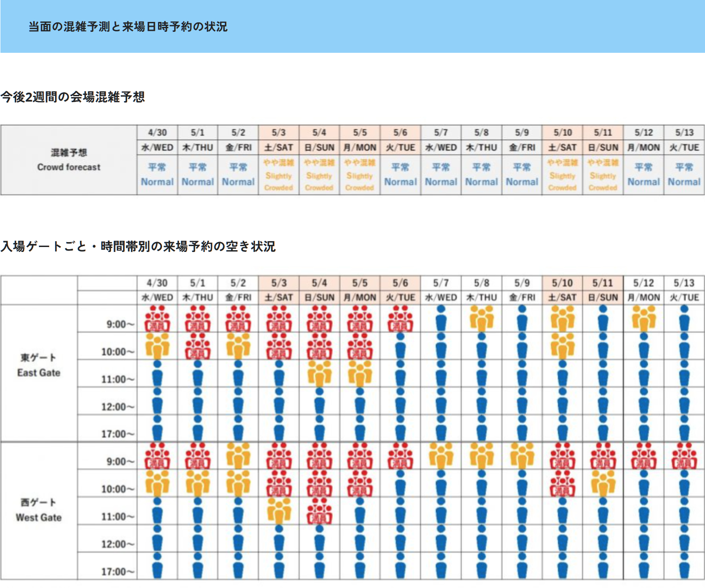Click East Gate 9:00 blue person icon for 5/7

(441, 319)
